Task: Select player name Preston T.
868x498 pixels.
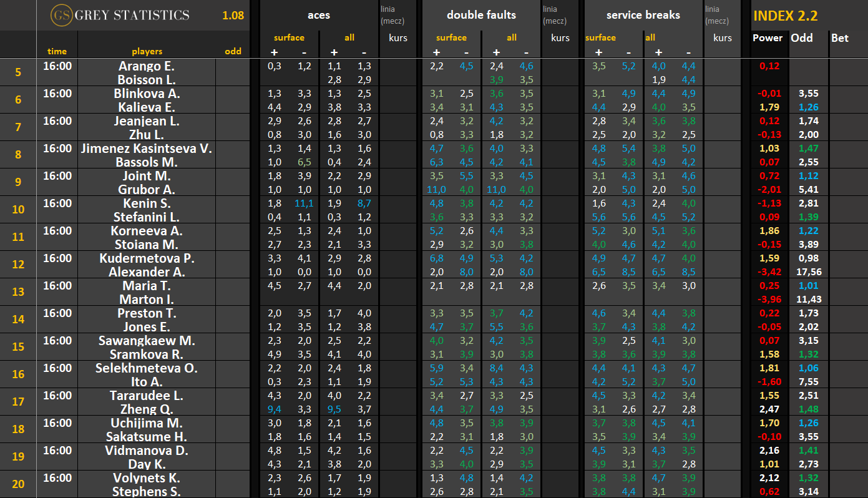Action: coord(147,313)
